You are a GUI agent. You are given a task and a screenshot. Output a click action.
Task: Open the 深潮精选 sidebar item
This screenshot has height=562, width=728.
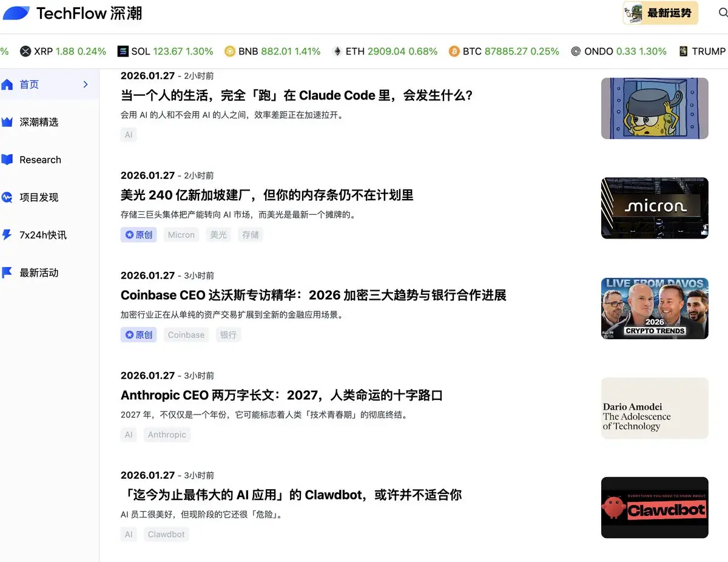point(49,122)
